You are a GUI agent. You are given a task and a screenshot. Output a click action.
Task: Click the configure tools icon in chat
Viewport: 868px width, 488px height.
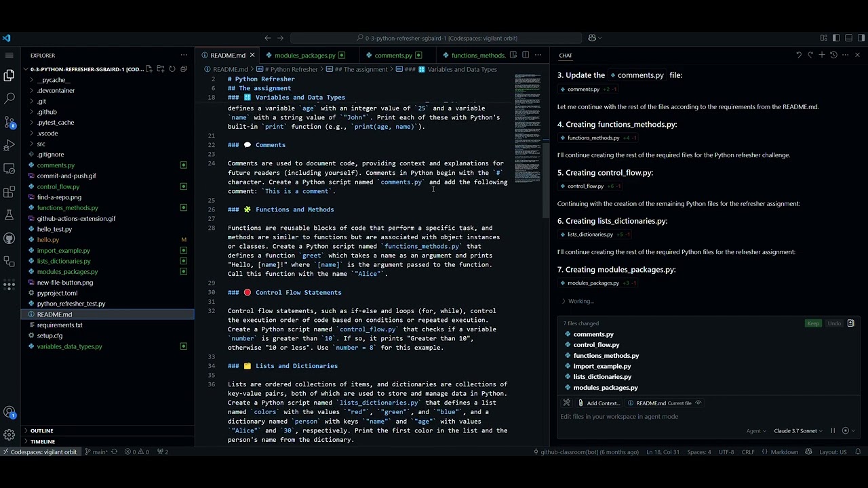pos(567,403)
